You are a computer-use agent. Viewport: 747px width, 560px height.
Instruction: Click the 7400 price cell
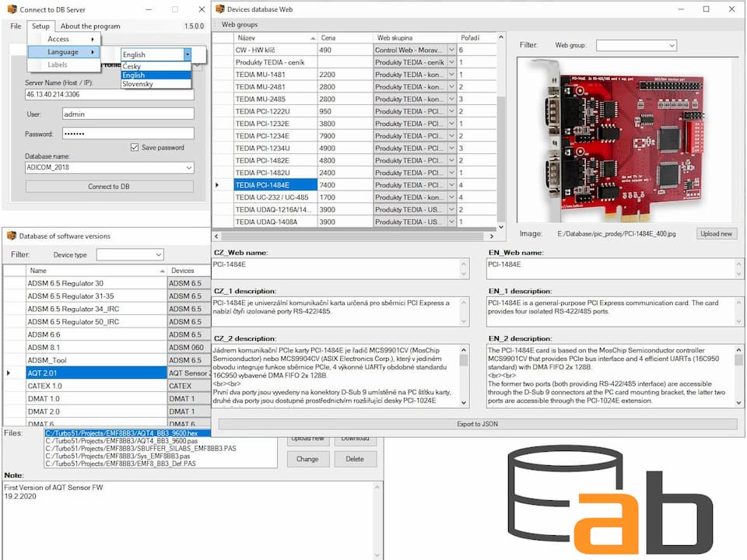coord(345,185)
